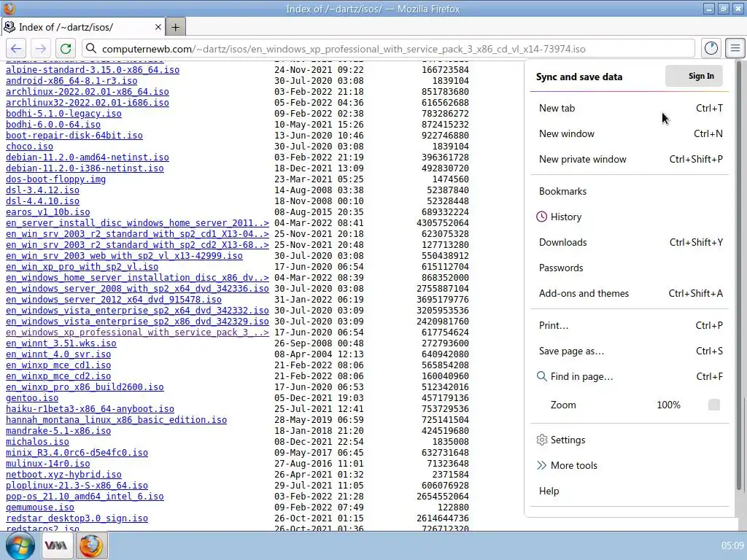This screenshot has height=560, width=747.
Task: Open redstar_desktop3.0_sign.iso link
Action: [x=77, y=519]
